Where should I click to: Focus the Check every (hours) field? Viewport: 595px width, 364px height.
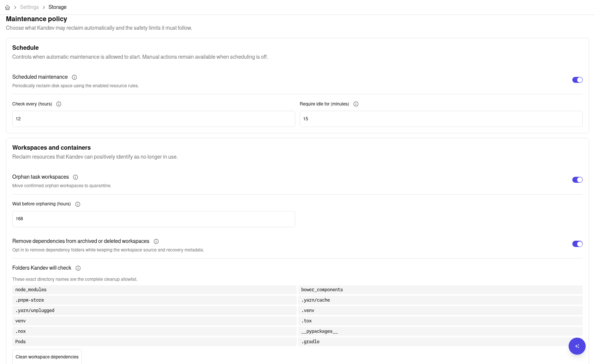[x=154, y=119]
